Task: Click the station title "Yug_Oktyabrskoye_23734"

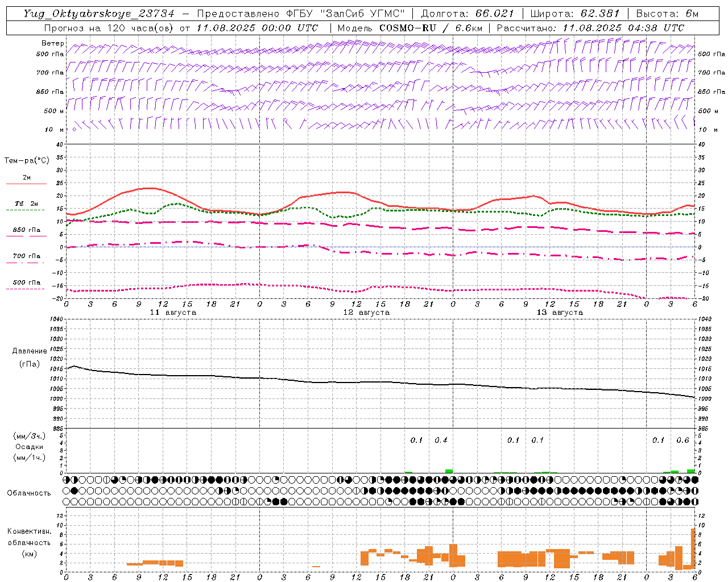Action: [99, 14]
